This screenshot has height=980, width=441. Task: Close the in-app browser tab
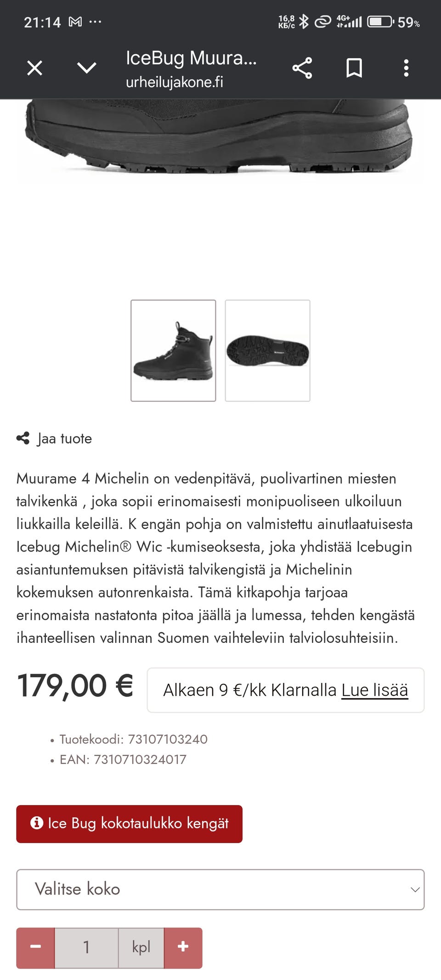(35, 68)
